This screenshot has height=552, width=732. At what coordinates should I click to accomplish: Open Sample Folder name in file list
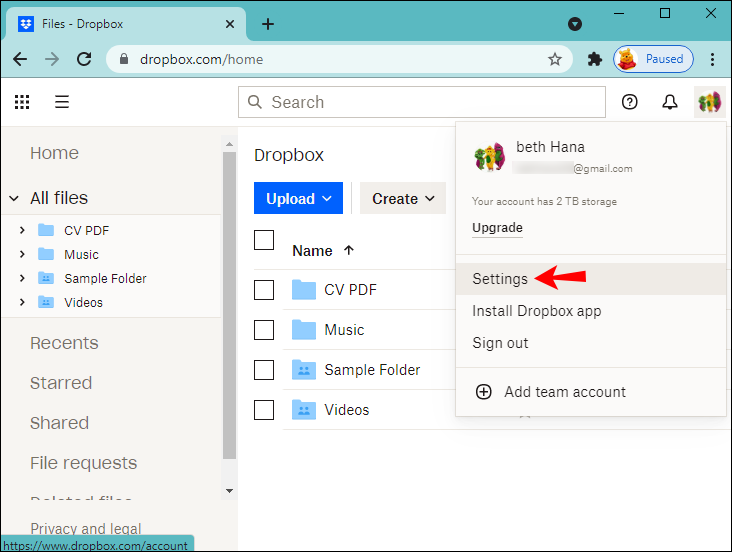click(372, 370)
